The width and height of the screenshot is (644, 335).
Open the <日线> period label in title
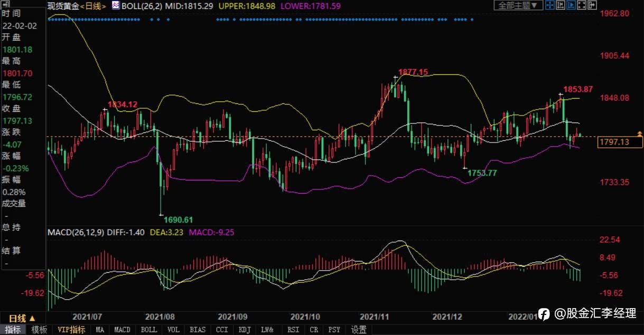[93, 6]
